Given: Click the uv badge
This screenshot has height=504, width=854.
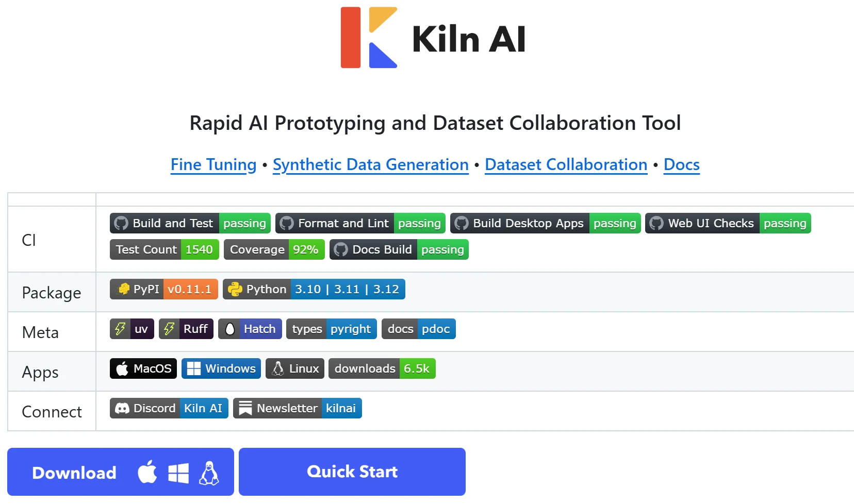Looking at the screenshot, I should coord(132,329).
